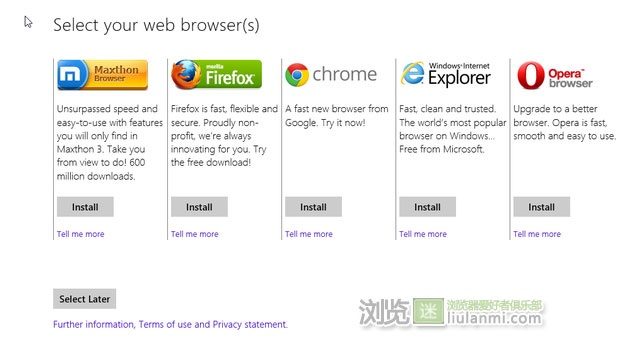This screenshot has width=620, height=360.
Task: Click the liulanmi.com watermark logo
Action: (451, 312)
